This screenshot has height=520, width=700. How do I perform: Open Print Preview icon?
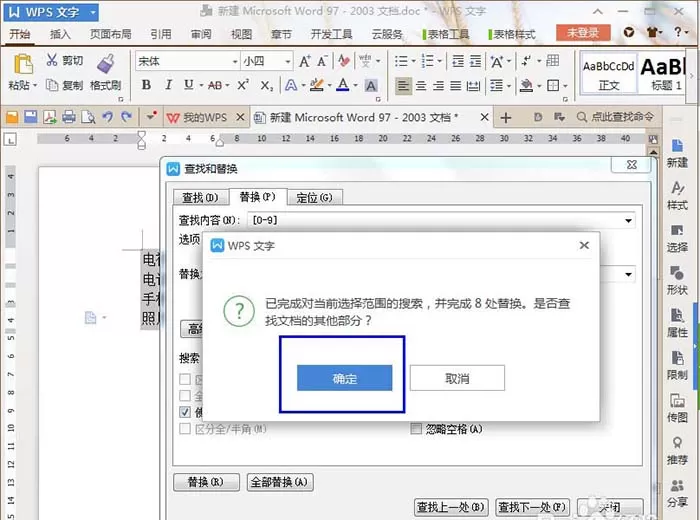coord(88,117)
